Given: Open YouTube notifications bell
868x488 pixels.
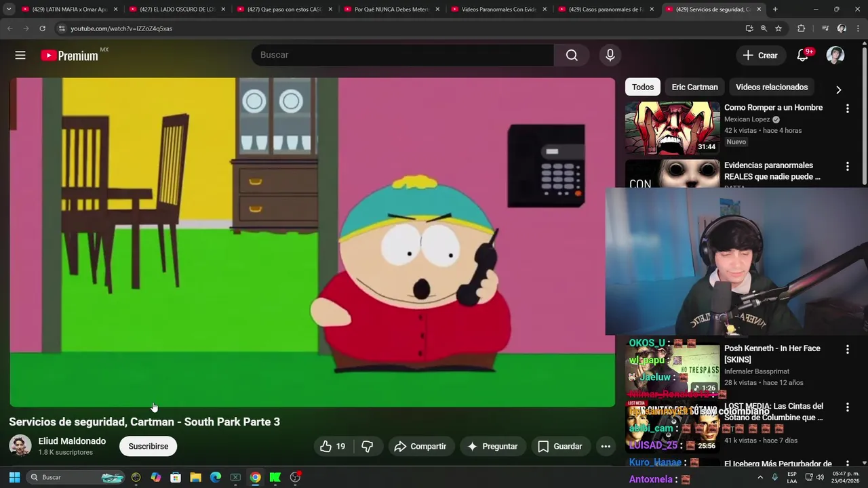Looking at the screenshot, I should point(803,55).
